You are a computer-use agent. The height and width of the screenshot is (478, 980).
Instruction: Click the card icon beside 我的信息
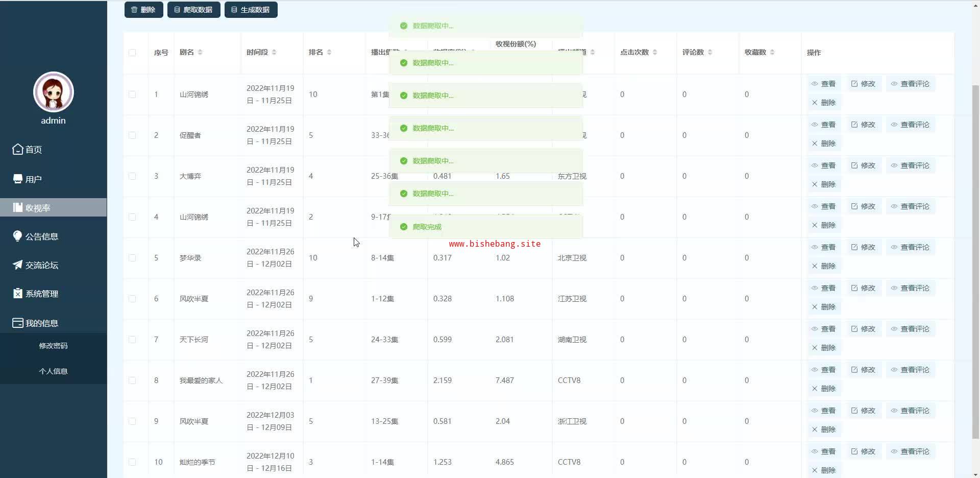pos(18,323)
